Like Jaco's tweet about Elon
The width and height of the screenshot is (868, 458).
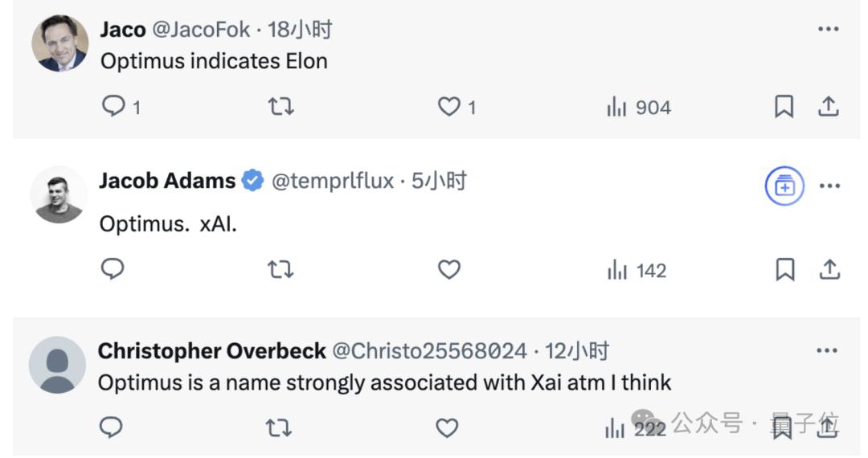point(448,107)
